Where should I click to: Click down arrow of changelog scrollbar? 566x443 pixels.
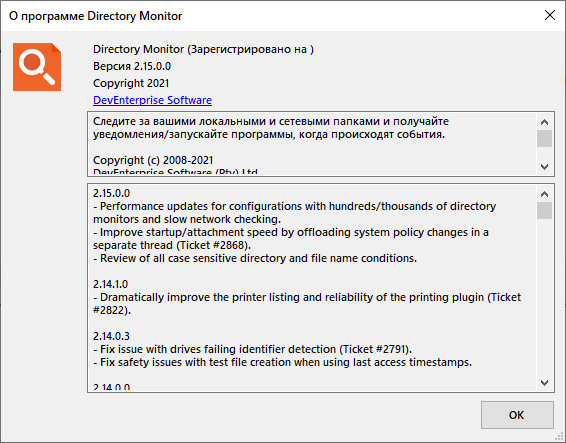[544, 382]
